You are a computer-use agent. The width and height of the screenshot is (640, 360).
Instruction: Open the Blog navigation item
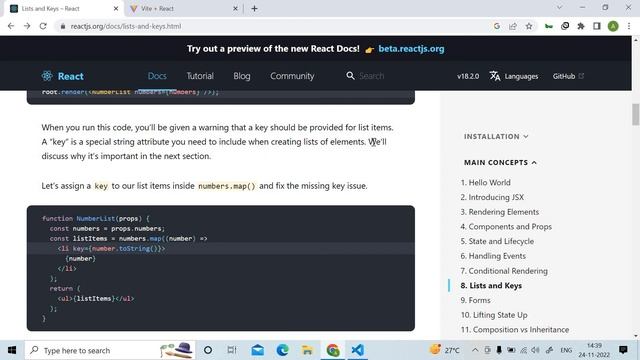(242, 76)
